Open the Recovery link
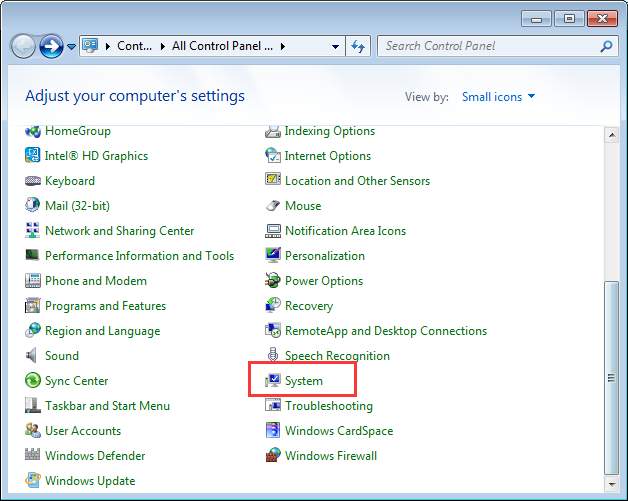Image resolution: width=628 pixels, height=501 pixels. coord(309,306)
